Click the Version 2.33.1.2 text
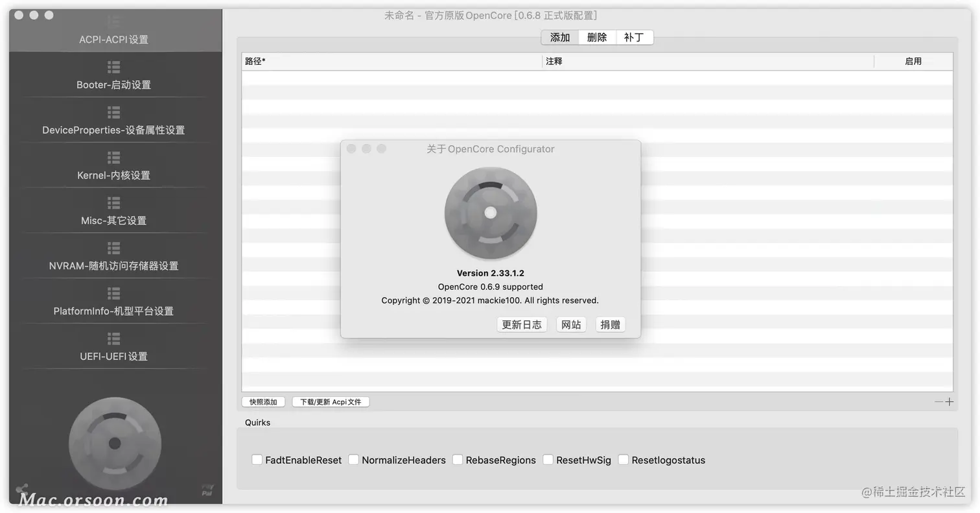980x513 pixels. tap(491, 273)
